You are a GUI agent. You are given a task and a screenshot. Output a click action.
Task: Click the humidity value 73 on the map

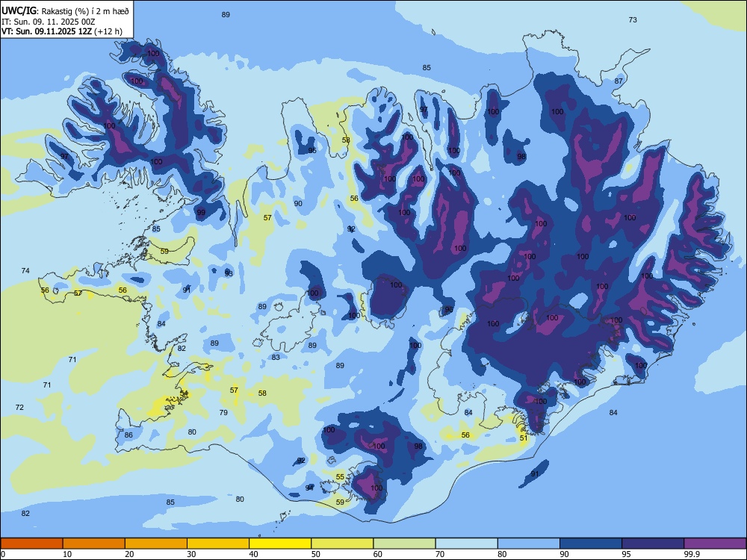pos(633,20)
